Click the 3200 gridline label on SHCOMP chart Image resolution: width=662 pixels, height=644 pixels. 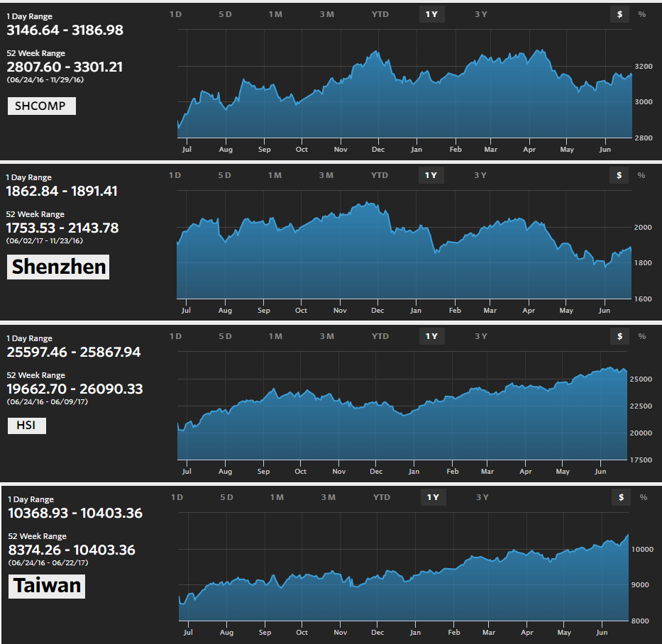[644, 66]
